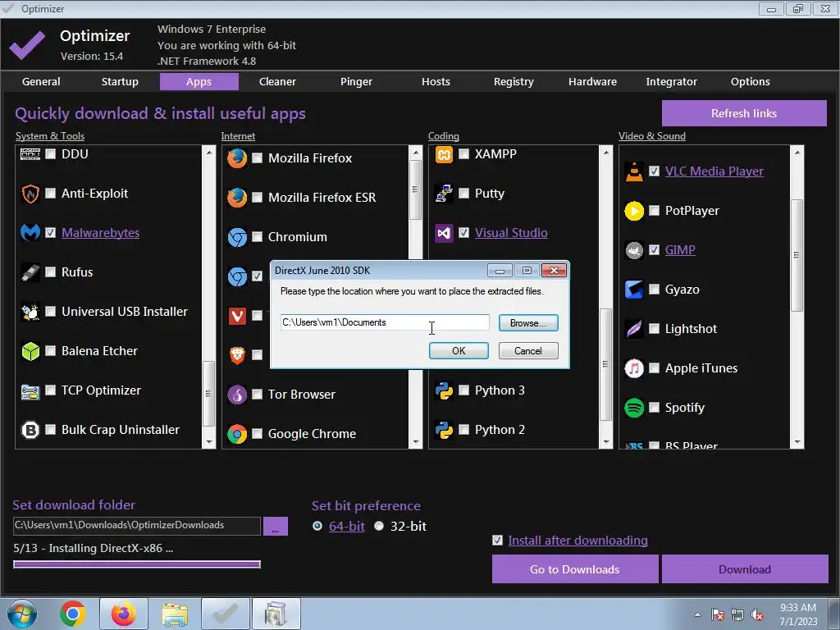Click Cancel in the DirectX SDK dialog
The height and width of the screenshot is (630, 840).
point(528,351)
